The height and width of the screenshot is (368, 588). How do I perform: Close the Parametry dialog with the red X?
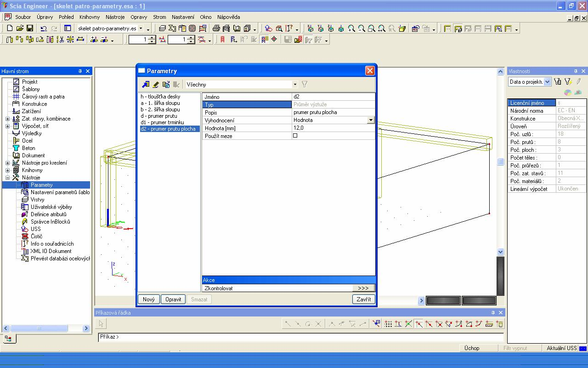[370, 70]
